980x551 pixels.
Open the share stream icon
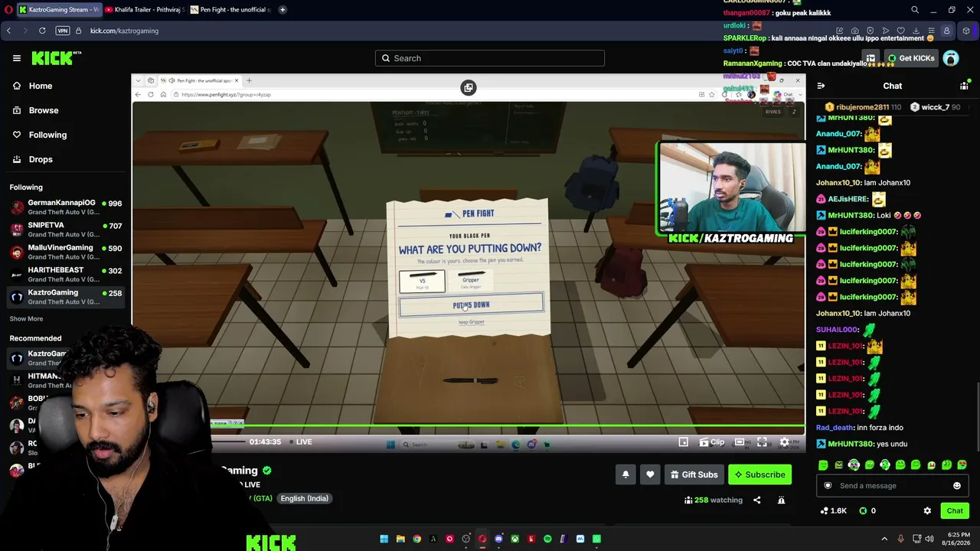coord(756,500)
